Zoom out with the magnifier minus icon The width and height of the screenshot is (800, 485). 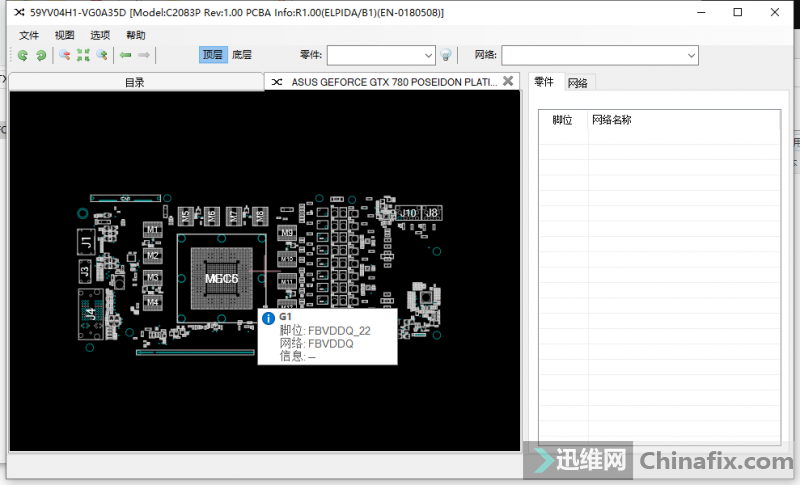[64, 55]
